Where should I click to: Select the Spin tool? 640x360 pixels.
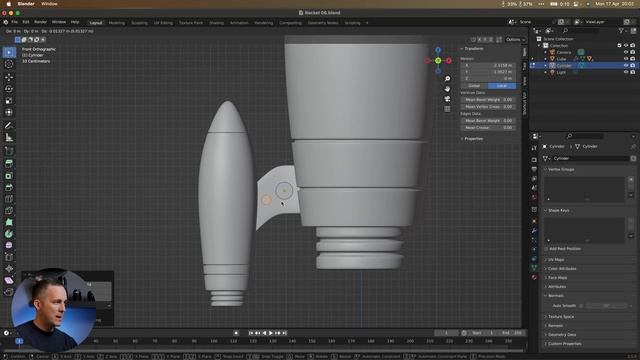9,234
